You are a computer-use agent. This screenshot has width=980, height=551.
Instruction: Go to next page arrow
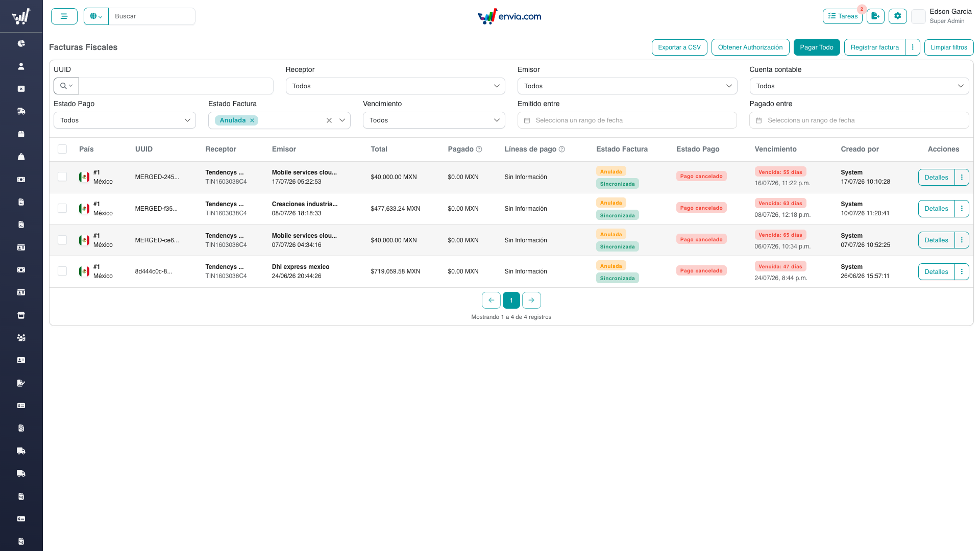click(531, 300)
